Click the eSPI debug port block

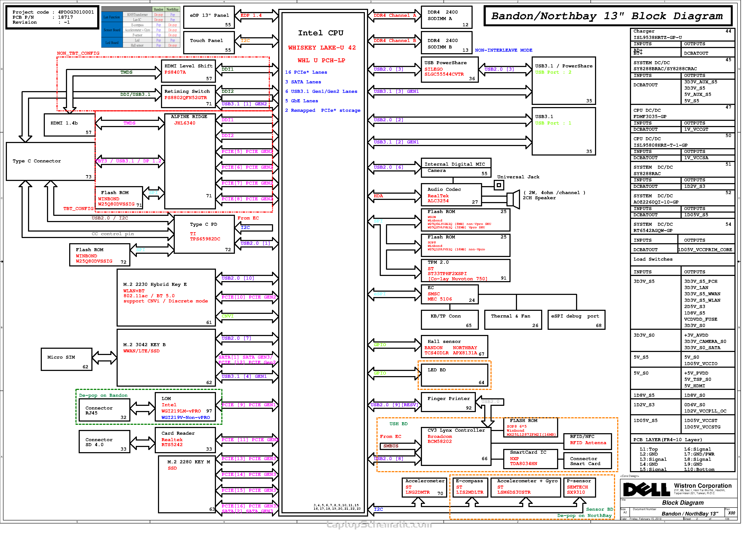pos(577,320)
